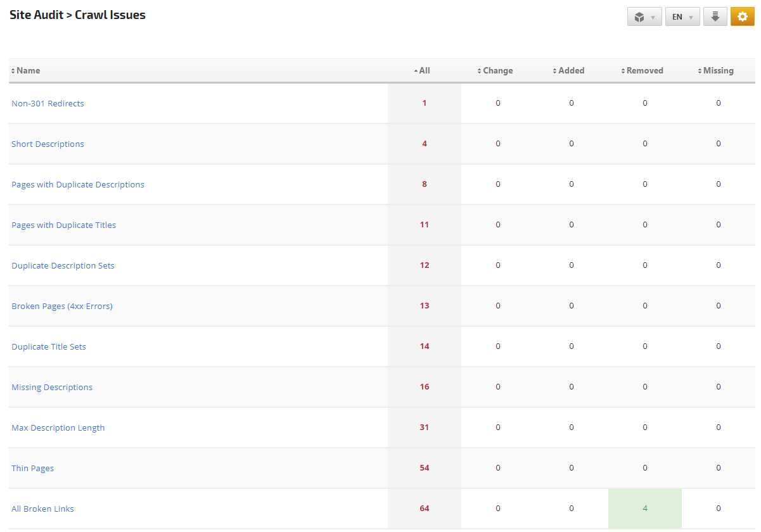This screenshot has height=532, width=761.
Task: Sort by the Added column header
Action: (x=571, y=71)
